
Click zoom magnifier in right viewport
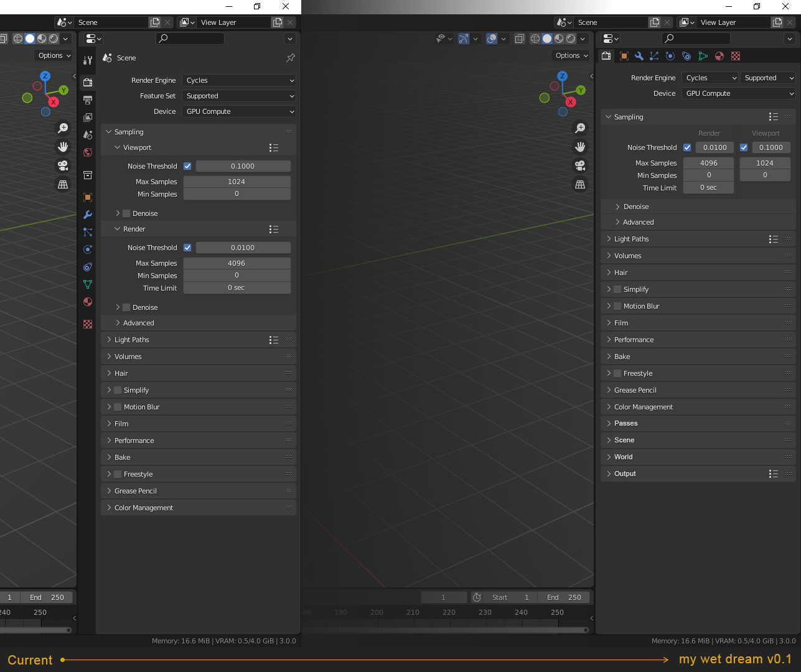580,128
